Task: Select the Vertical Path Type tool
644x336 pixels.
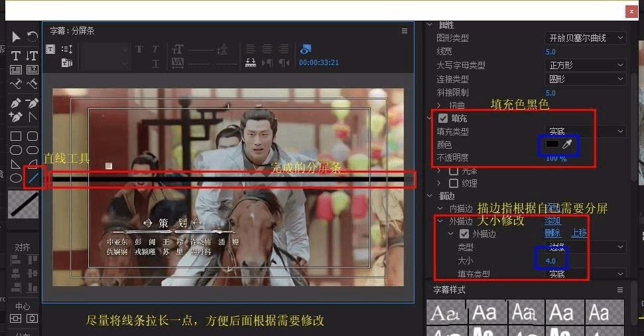Action: point(32,84)
